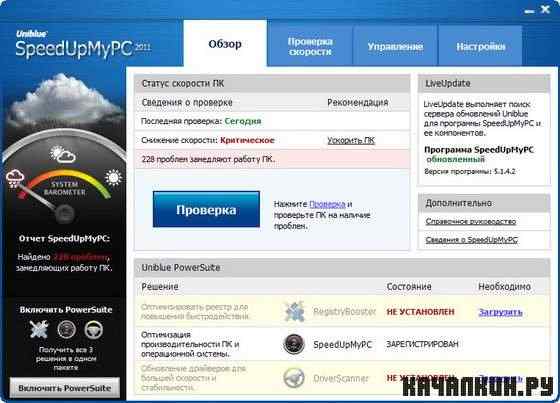Click the sun icon on the barometer
560x403 pixels.
coord(114,178)
